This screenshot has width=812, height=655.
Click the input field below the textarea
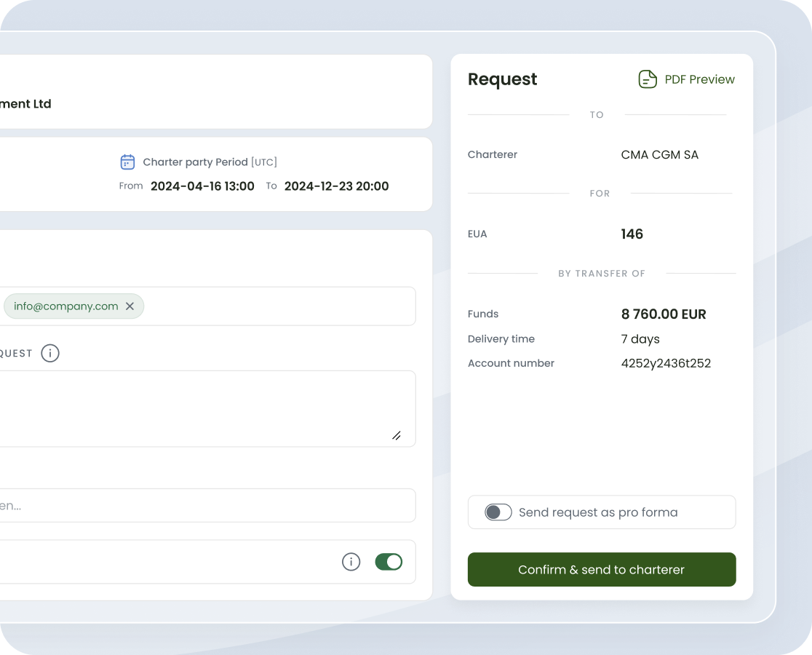pos(204,505)
